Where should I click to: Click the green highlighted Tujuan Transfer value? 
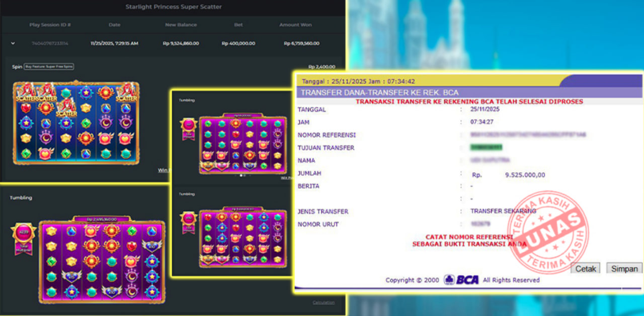486,147
